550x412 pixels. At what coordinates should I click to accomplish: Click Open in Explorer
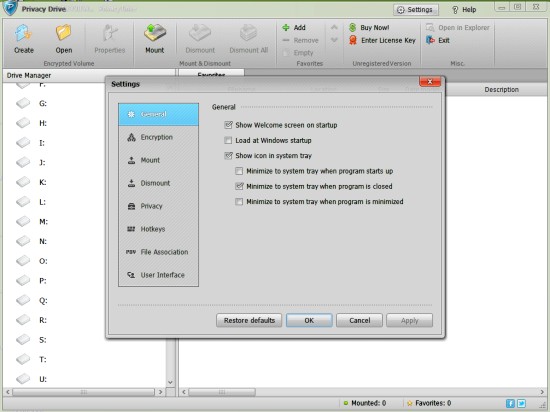click(x=457, y=27)
